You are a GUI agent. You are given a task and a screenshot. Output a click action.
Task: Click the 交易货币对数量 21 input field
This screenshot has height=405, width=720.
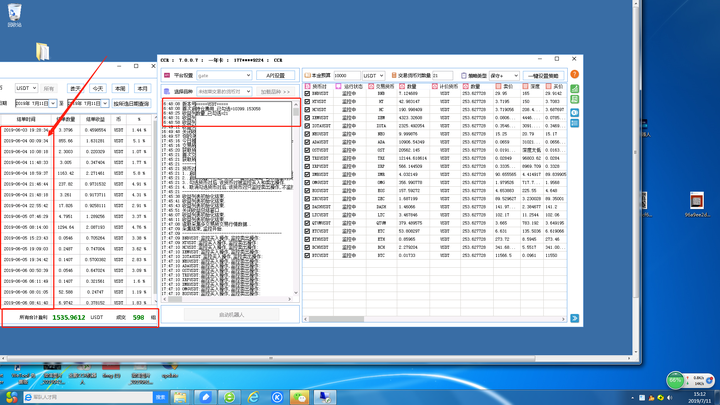coord(443,75)
